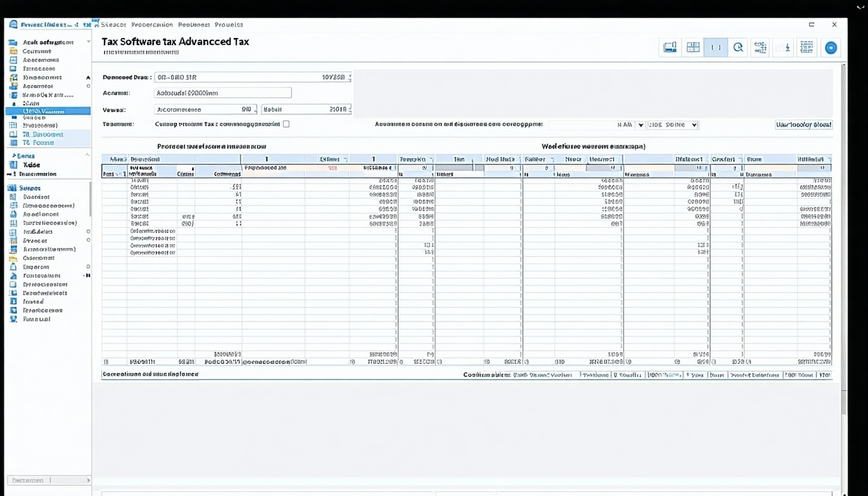Screen dimensions: 868x496
Task: Open the print preview icon on the toolbar
Action: point(670,46)
